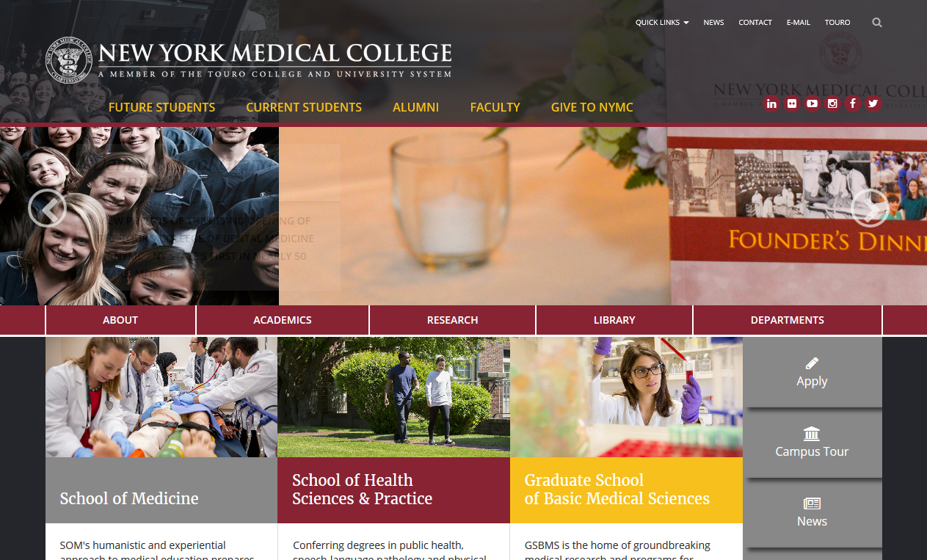Open the Campus Tour button
Viewport: 927px width, 560px height.
pos(813,443)
